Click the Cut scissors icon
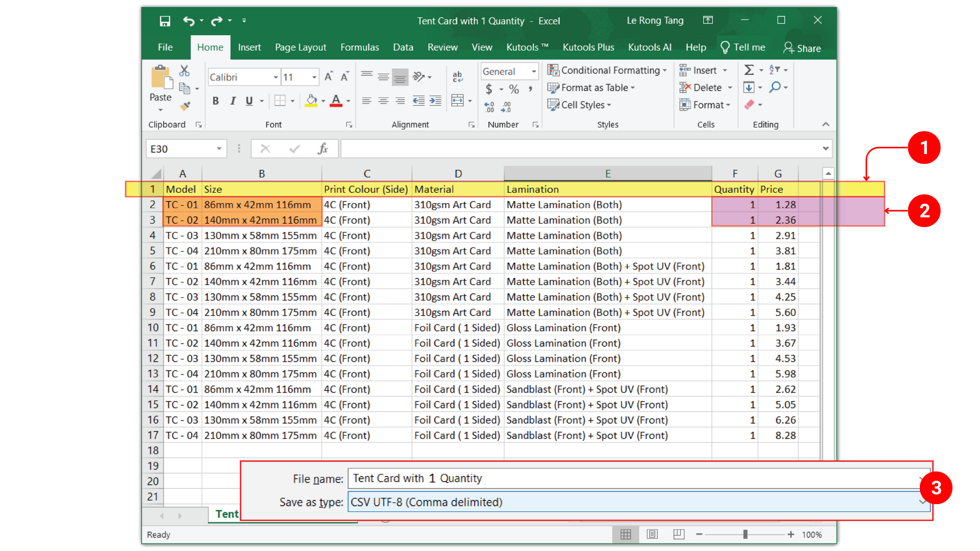 185,70
